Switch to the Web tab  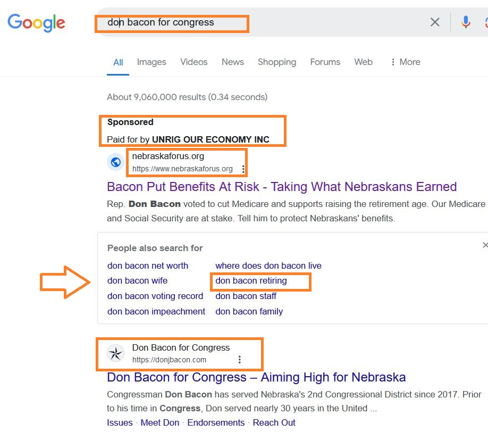pyautogui.click(x=363, y=62)
